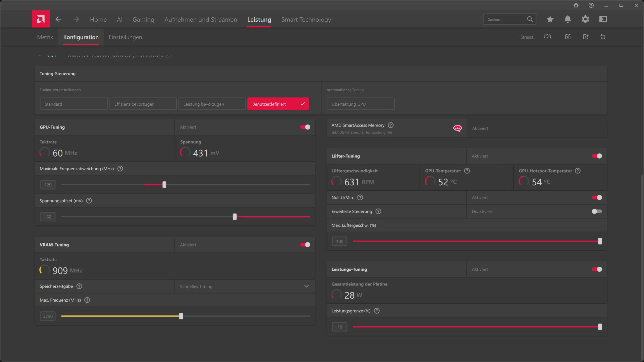Open the Einstellungen sub-tab
644x362 pixels.
point(125,37)
